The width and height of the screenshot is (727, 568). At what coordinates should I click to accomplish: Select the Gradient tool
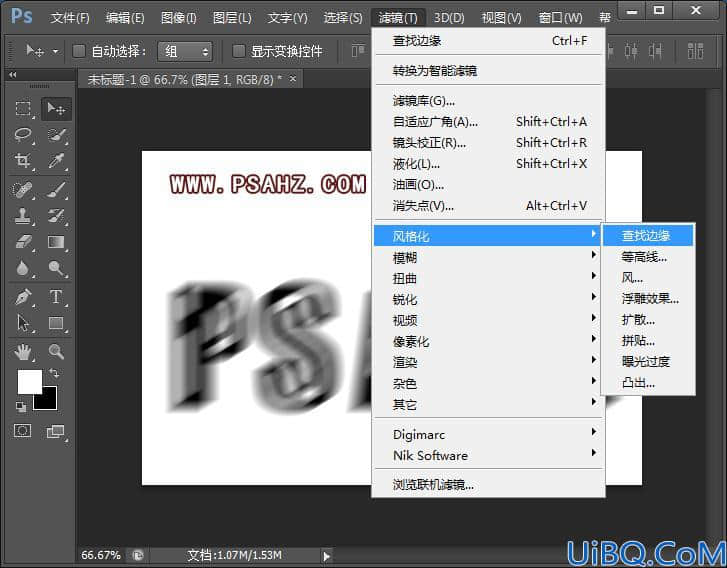(x=56, y=242)
